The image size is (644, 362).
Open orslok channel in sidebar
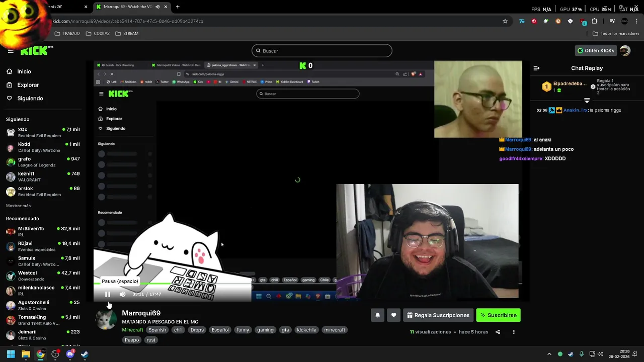(x=43, y=191)
